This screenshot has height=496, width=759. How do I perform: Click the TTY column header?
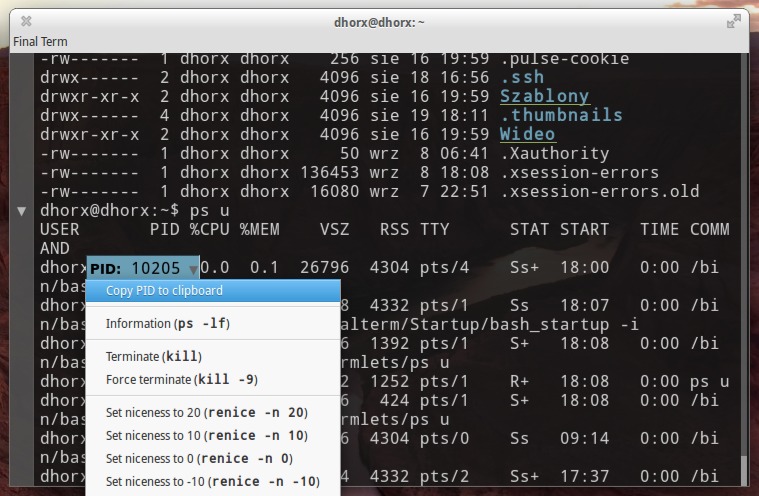point(435,229)
